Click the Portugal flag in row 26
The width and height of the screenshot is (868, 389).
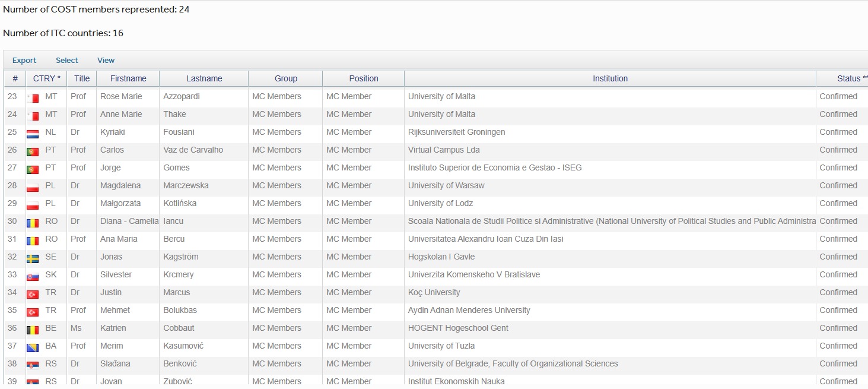point(33,151)
